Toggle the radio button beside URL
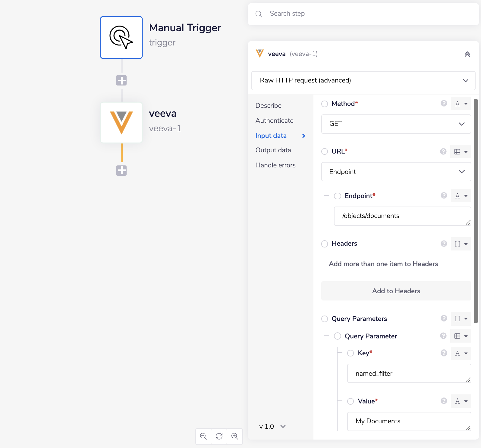 325,151
